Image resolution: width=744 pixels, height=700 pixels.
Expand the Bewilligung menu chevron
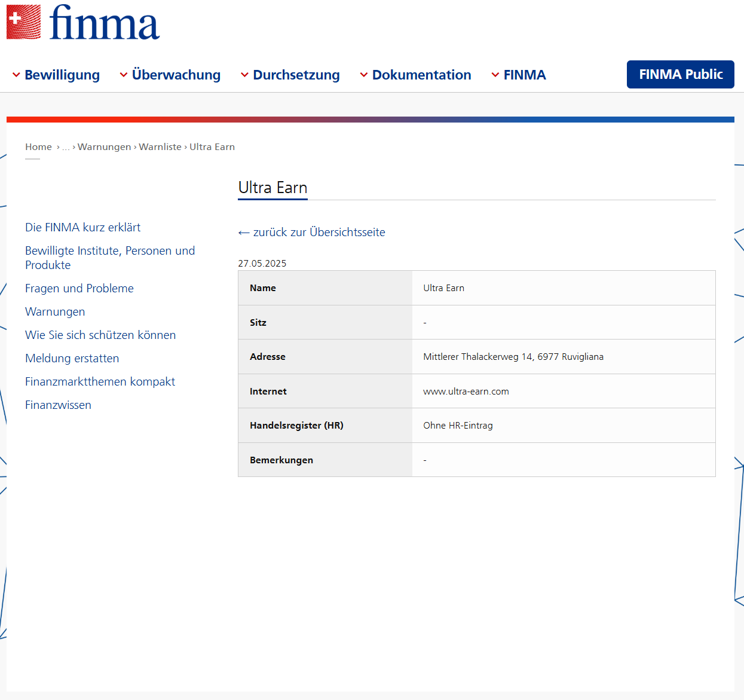(x=16, y=75)
